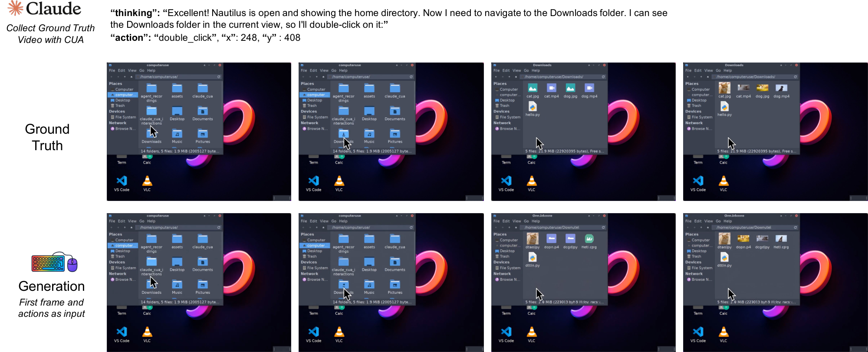
Task: Click the keyboard and mouse Generation icon
Action: 54,262
